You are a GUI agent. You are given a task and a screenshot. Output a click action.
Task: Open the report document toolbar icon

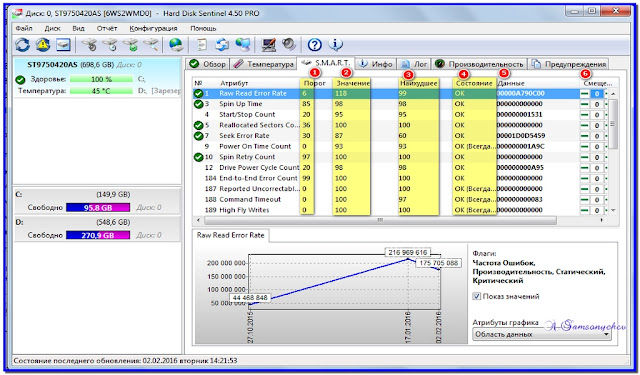click(202, 44)
